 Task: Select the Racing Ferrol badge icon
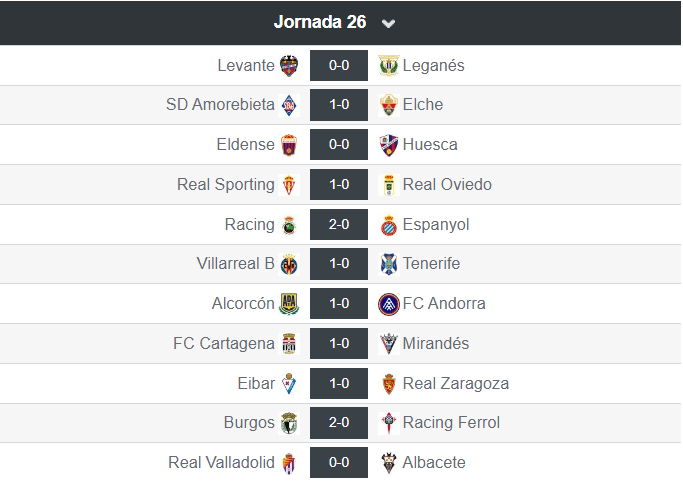389,423
